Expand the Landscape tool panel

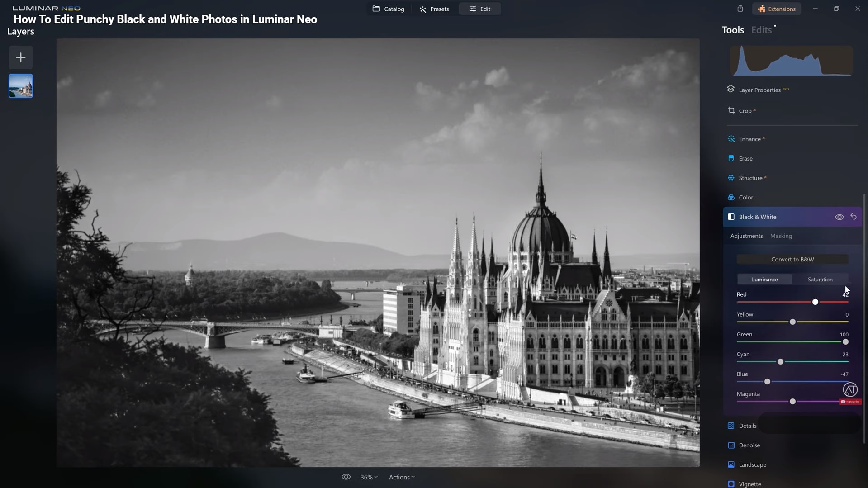pyautogui.click(x=753, y=465)
